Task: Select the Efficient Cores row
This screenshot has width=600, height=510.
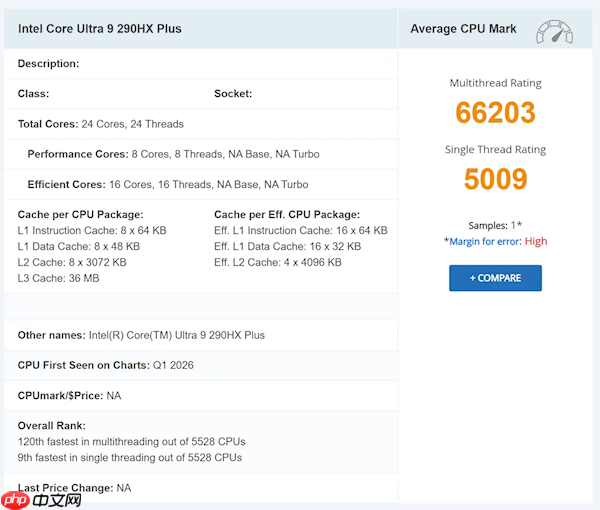Action: 201,184
